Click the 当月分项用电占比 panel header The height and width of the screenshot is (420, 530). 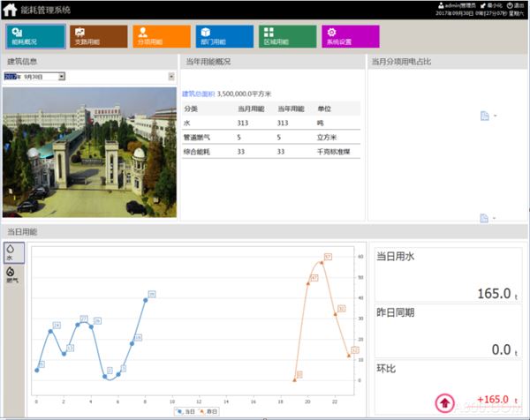tap(401, 62)
